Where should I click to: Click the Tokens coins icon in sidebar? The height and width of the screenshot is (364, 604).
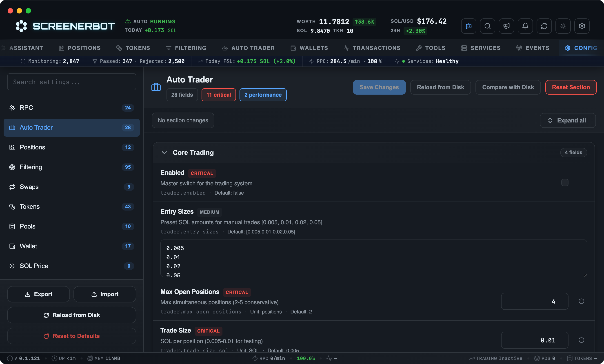(x=12, y=207)
